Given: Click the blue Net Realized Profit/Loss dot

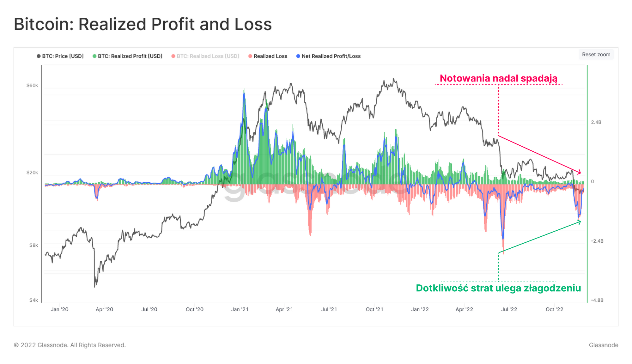Looking at the screenshot, I should pyautogui.click(x=298, y=56).
